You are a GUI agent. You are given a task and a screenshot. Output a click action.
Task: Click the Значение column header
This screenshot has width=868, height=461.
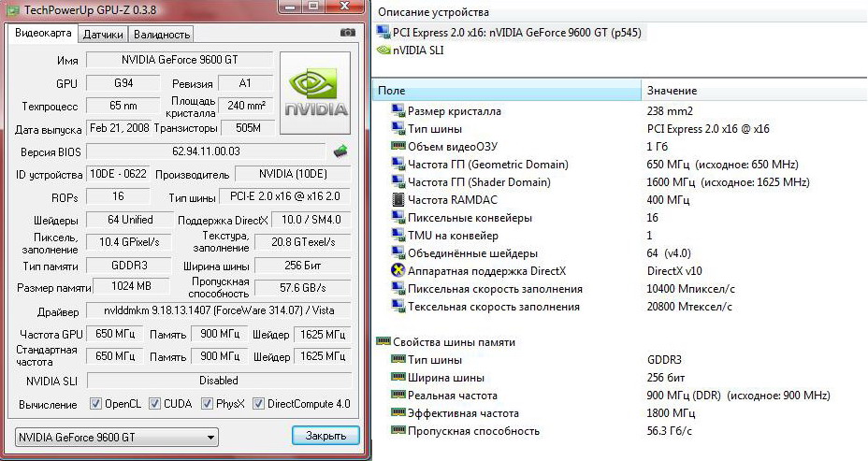(x=755, y=90)
